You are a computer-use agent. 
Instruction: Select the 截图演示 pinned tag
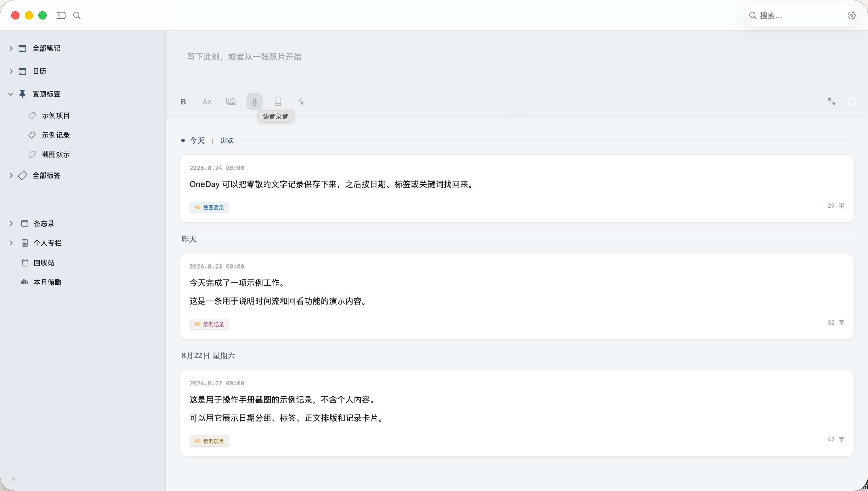pyautogui.click(x=56, y=155)
